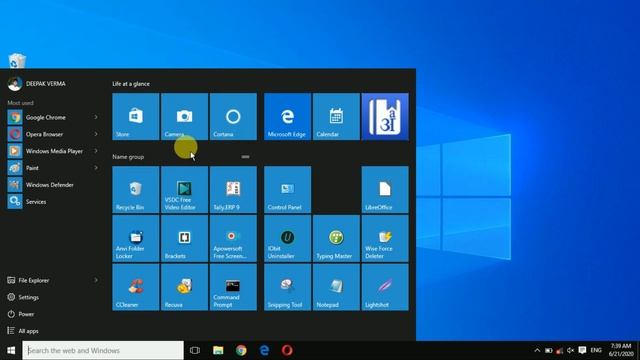Launch the CCleaner tile
The image size is (640, 360).
coord(136,287)
